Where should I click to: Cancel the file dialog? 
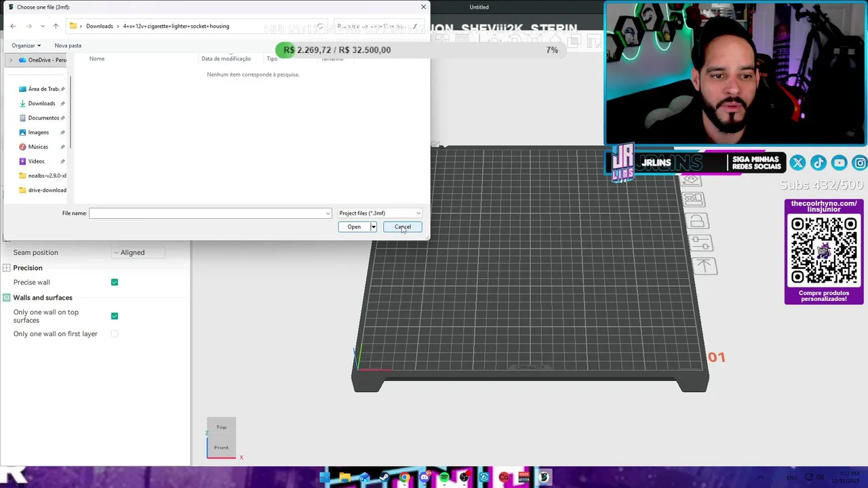(x=403, y=226)
